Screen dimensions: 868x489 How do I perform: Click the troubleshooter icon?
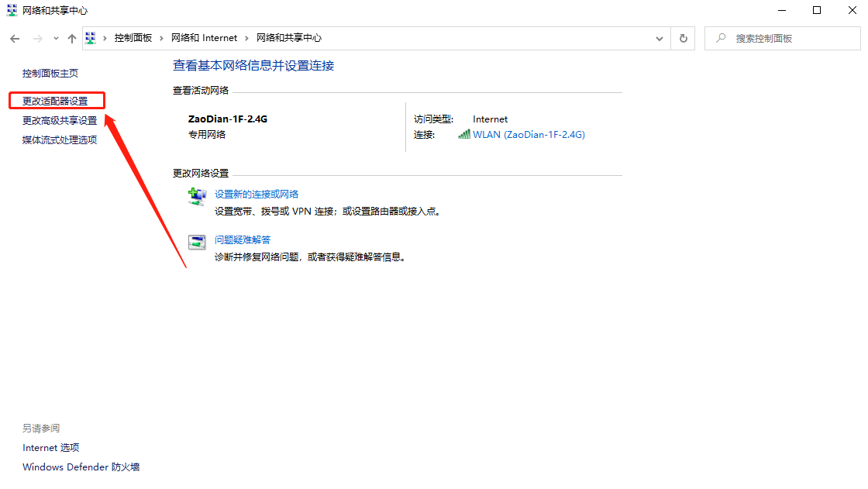[x=197, y=242]
